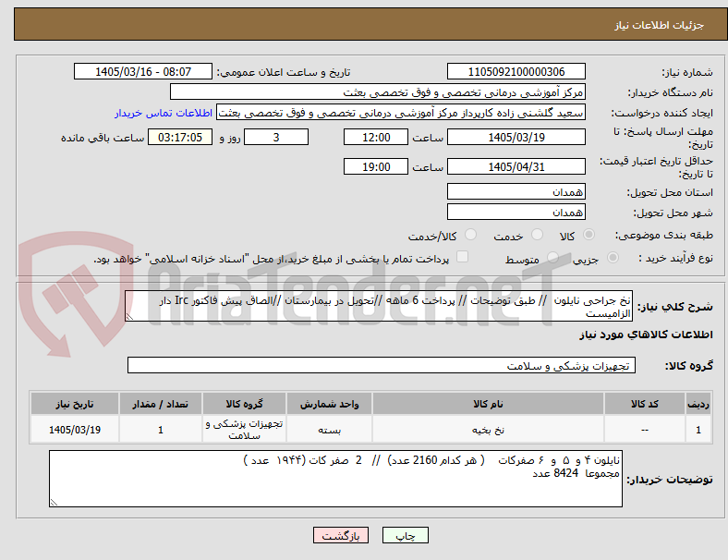
Task: Click the تاریخ نیاز column header
Action: (x=75, y=404)
